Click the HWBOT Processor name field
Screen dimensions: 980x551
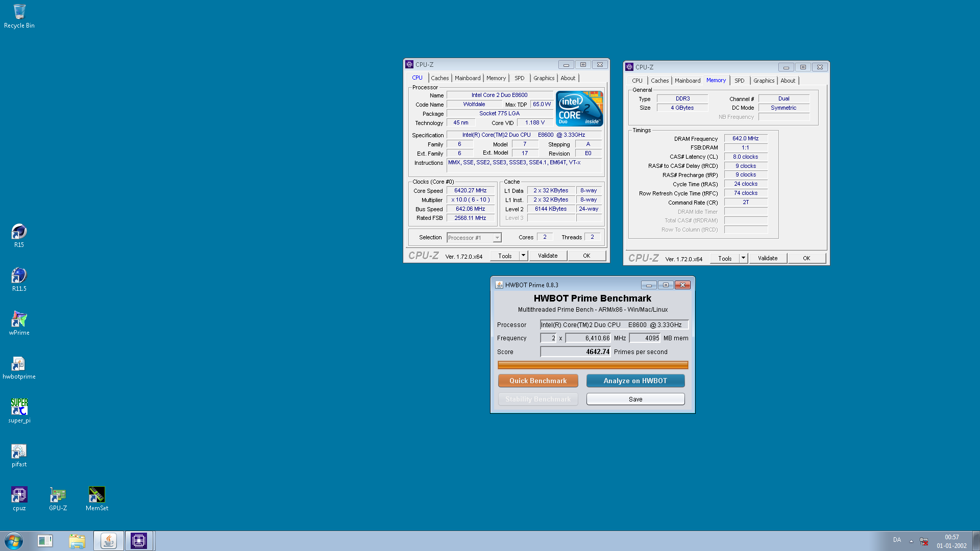[x=615, y=324]
